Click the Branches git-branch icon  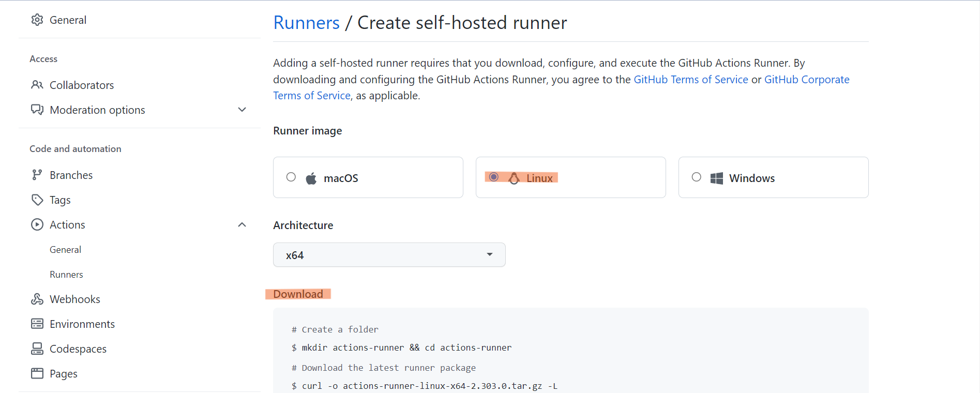37,175
